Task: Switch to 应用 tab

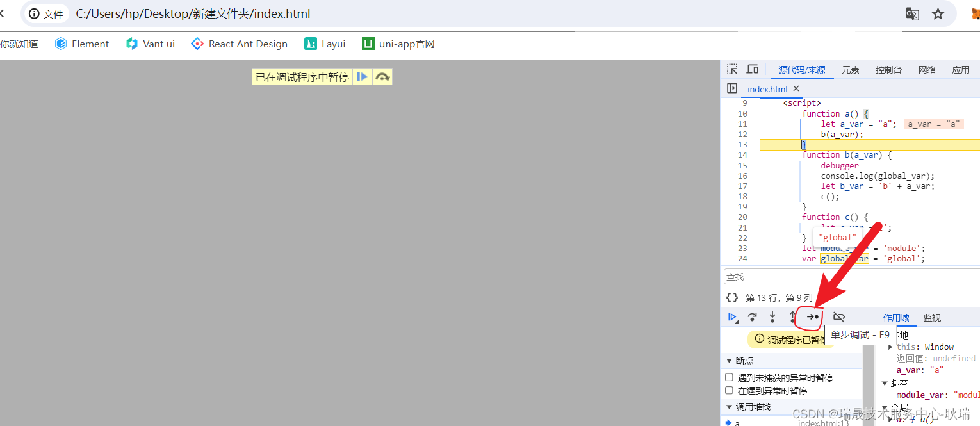Action: pos(961,70)
